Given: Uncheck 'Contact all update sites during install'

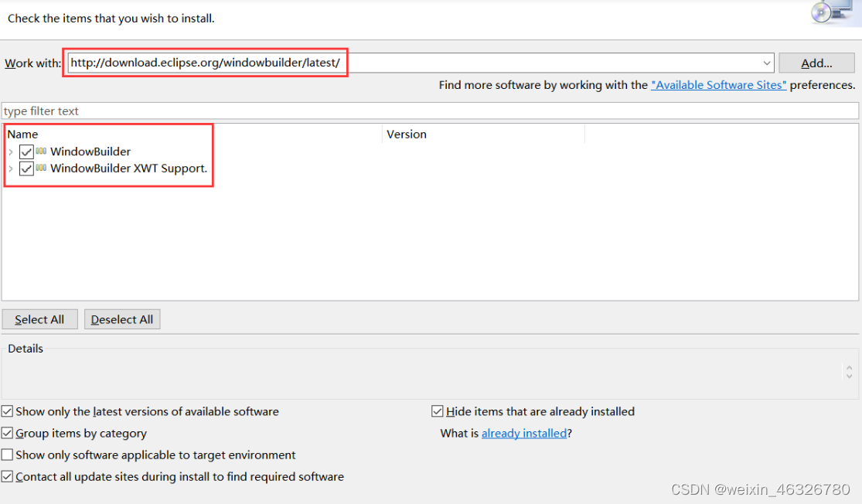Looking at the screenshot, I should pyautogui.click(x=7, y=476).
